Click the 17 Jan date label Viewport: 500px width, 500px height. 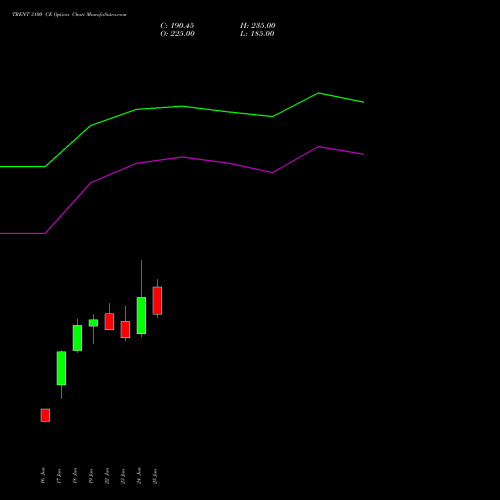pyautogui.click(x=59, y=476)
